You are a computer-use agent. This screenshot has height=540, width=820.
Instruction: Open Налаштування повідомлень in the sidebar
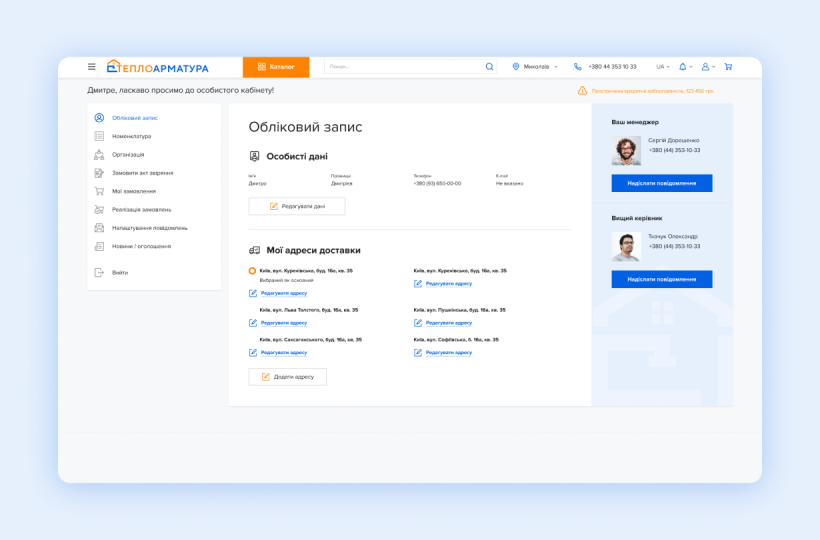(149, 228)
